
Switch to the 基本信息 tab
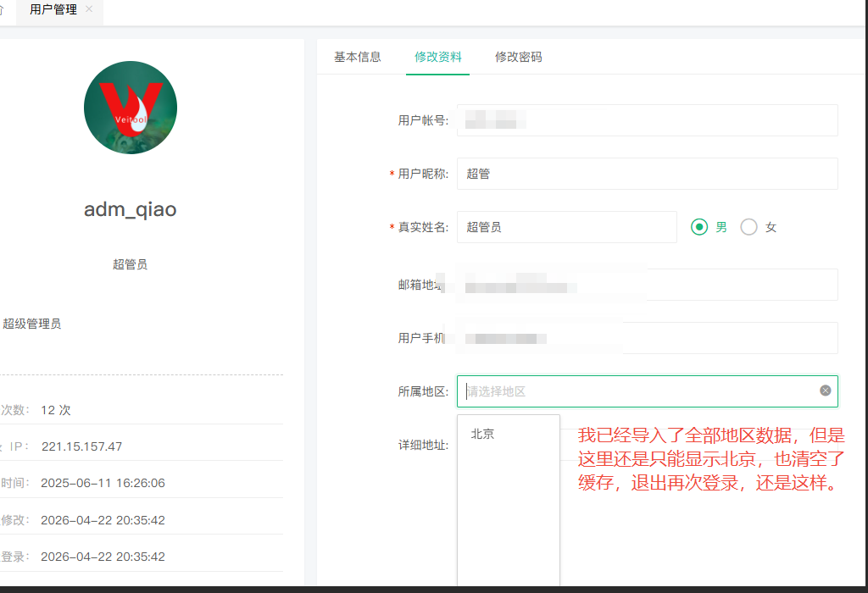358,57
